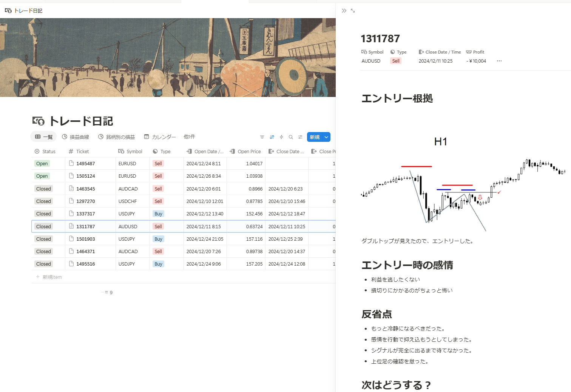Click 新規item to add a new row
The width and height of the screenshot is (571, 392).
(x=51, y=277)
